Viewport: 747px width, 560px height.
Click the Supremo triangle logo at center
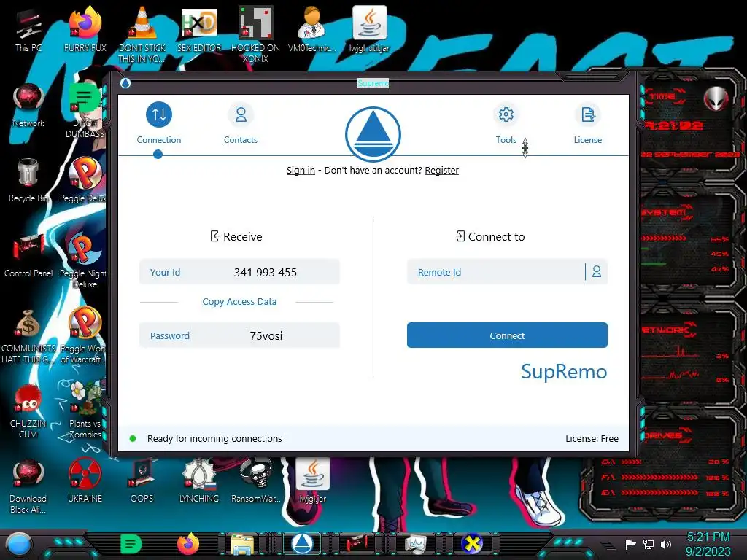click(x=373, y=134)
